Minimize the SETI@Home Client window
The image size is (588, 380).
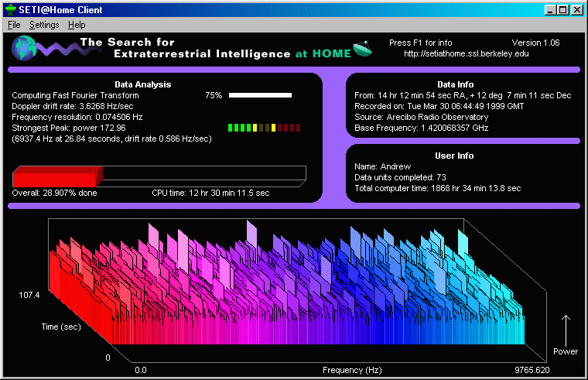[x=550, y=10]
